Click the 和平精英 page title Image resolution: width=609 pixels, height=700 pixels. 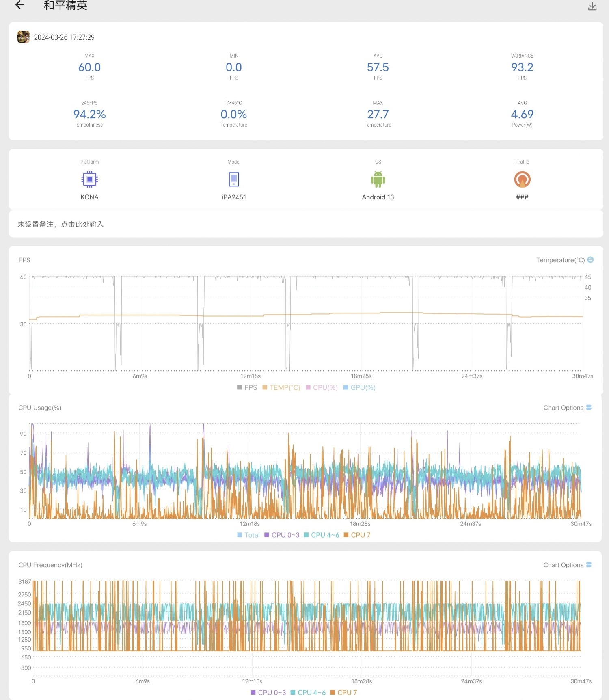(x=65, y=5)
